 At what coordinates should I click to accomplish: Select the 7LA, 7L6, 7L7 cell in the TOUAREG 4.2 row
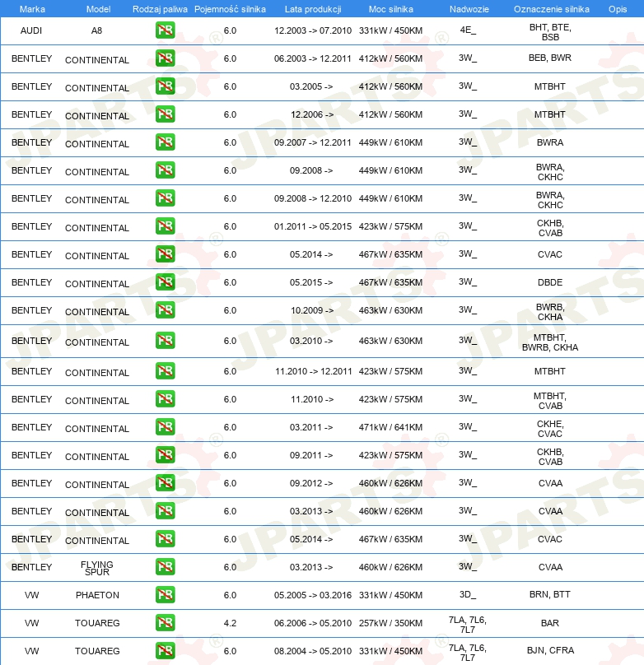[468, 625]
